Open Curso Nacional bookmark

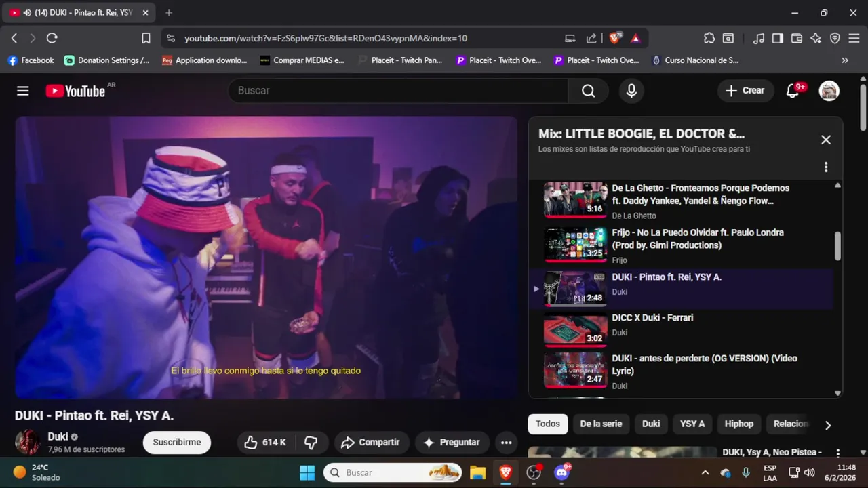[695, 60]
